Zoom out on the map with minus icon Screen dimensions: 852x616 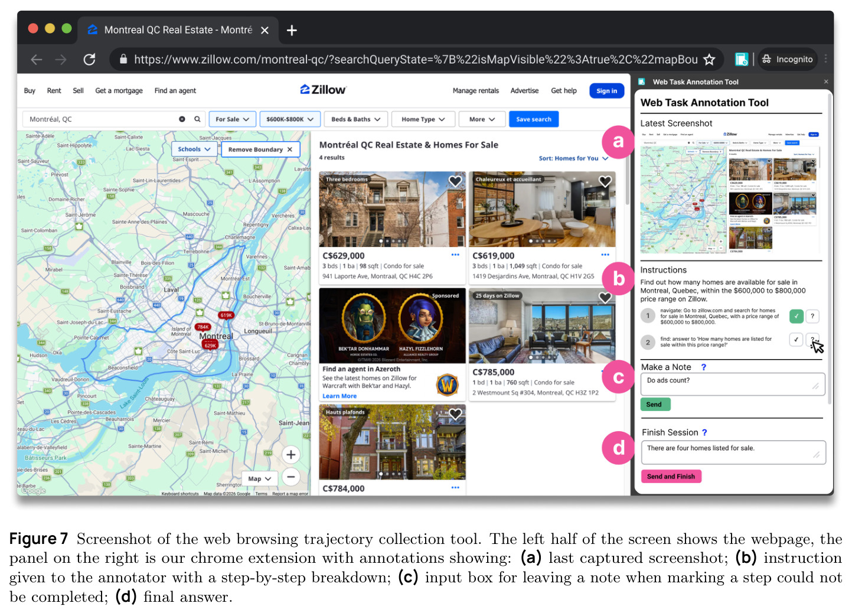[290, 477]
